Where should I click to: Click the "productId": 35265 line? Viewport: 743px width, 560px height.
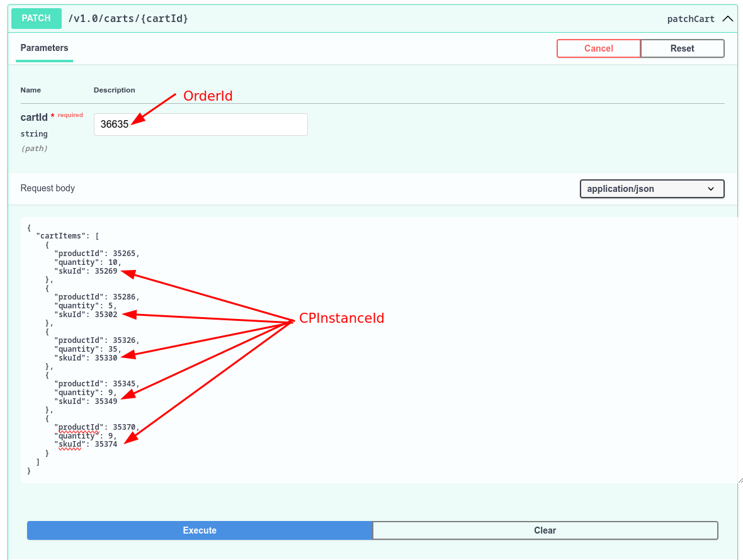97,253
